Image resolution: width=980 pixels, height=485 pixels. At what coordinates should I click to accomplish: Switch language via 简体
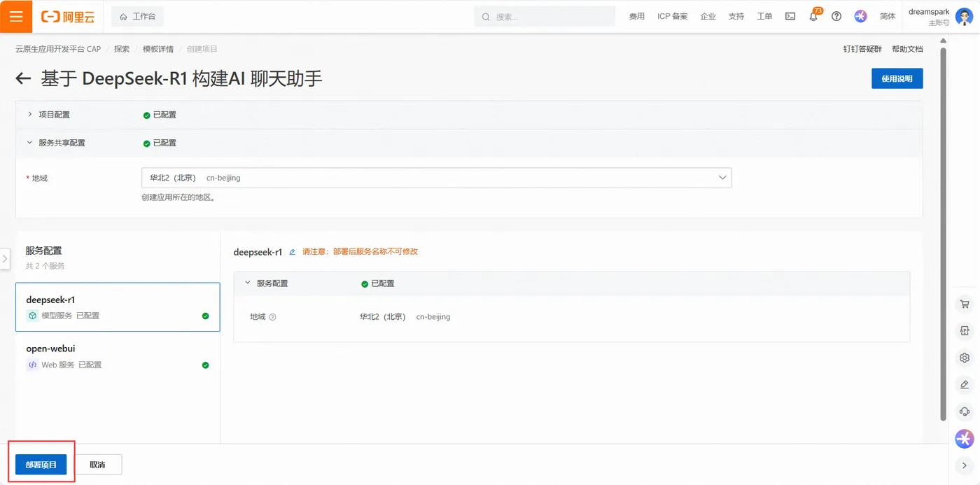[x=888, y=16]
